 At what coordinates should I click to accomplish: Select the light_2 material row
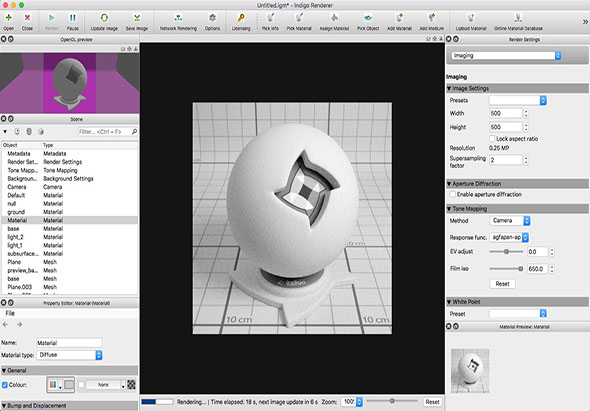(x=70, y=237)
